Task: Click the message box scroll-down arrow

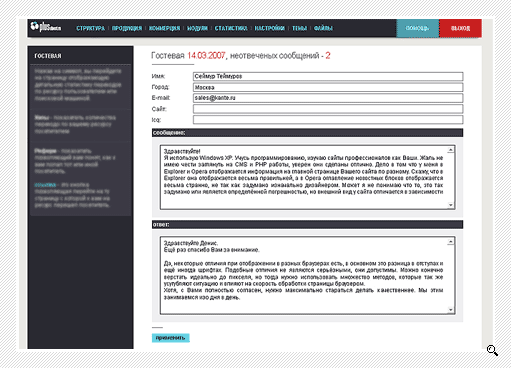Action: (x=451, y=205)
